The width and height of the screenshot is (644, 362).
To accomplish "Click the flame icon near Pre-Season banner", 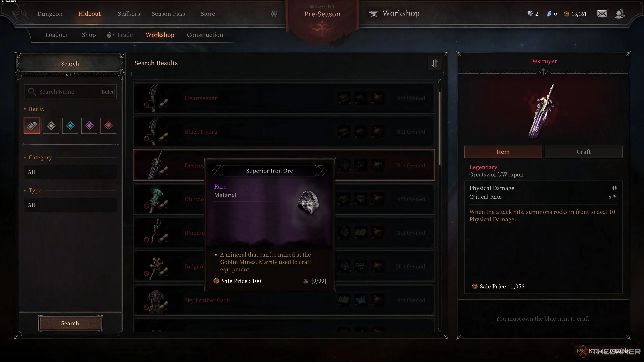I will [x=274, y=14].
